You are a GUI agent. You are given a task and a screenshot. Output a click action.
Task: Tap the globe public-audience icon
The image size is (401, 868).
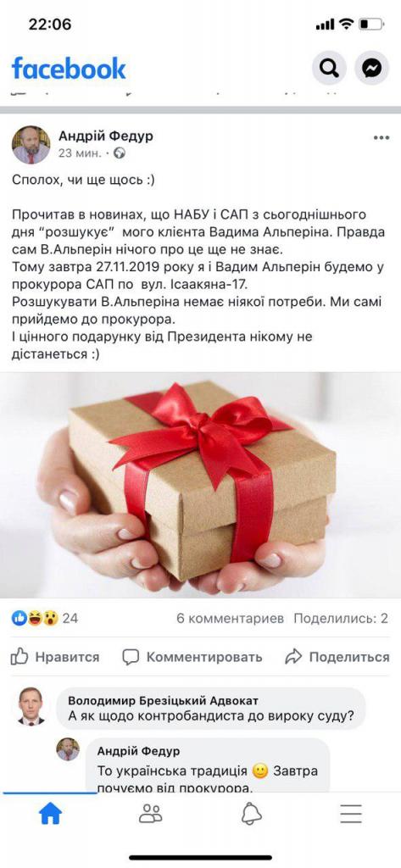[x=119, y=153]
